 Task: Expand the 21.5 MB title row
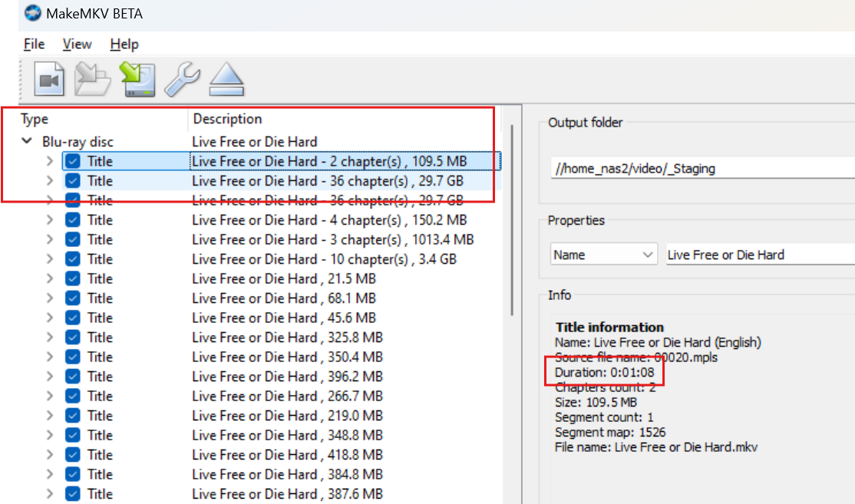(x=50, y=279)
